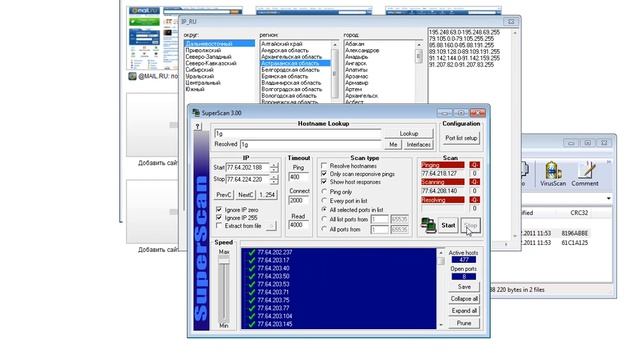
Task: Click the CRC32 column header in the archive window
Action: pyautogui.click(x=579, y=213)
